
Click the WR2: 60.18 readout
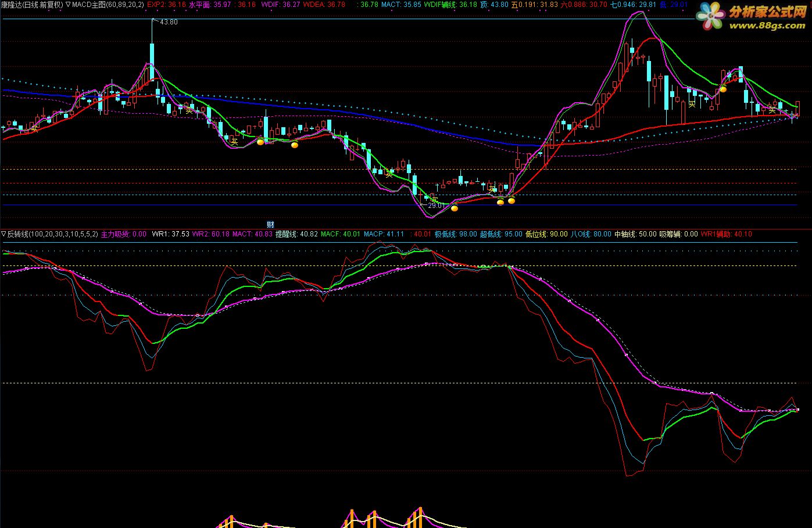[x=211, y=234]
